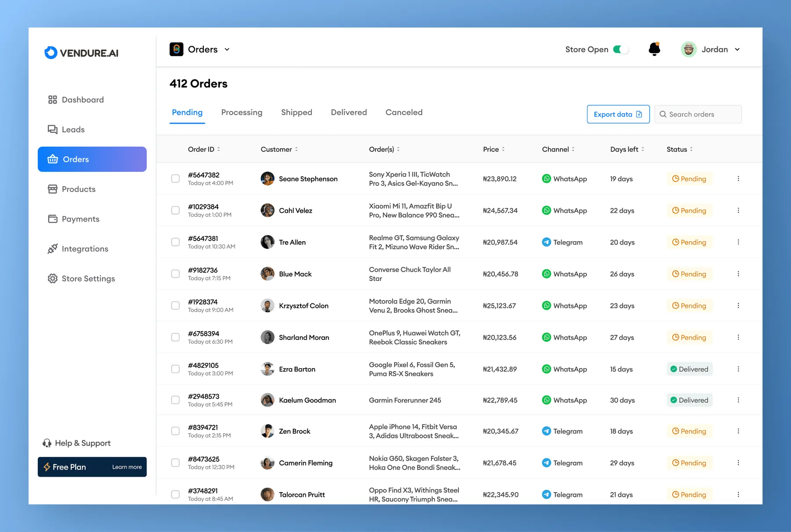Open the Dashboard sidebar item
The width and height of the screenshot is (791, 532).
coord(76,100)
